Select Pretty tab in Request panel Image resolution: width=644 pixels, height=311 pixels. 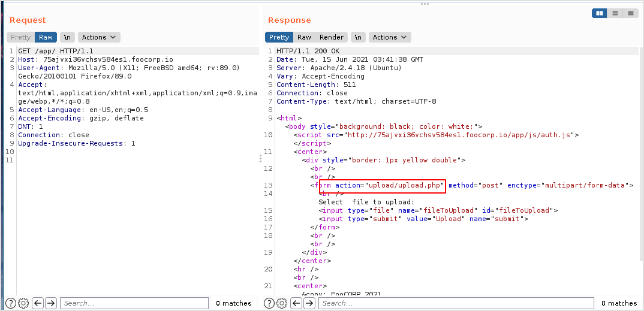20,37
